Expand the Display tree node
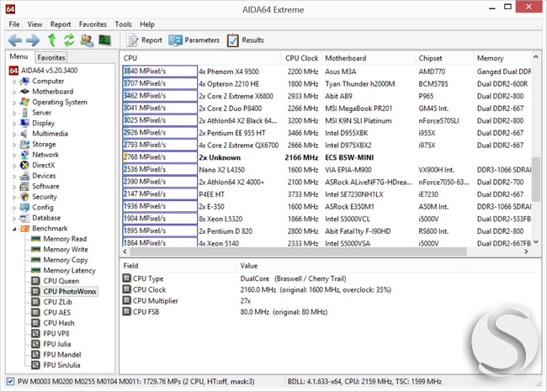Viewport: 547px width, 392px height. 14,124
